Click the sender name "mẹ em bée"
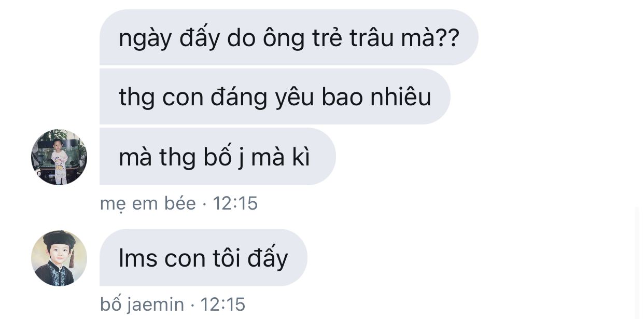Image resolution: width=644 pixels, height=319 pixels. (148, 204)
